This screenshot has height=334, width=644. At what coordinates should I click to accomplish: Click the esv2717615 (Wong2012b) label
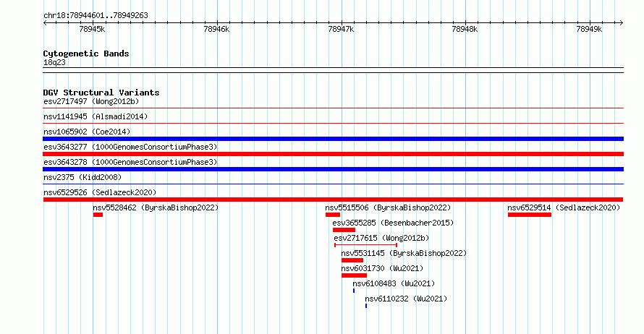[x=381, y=238]
